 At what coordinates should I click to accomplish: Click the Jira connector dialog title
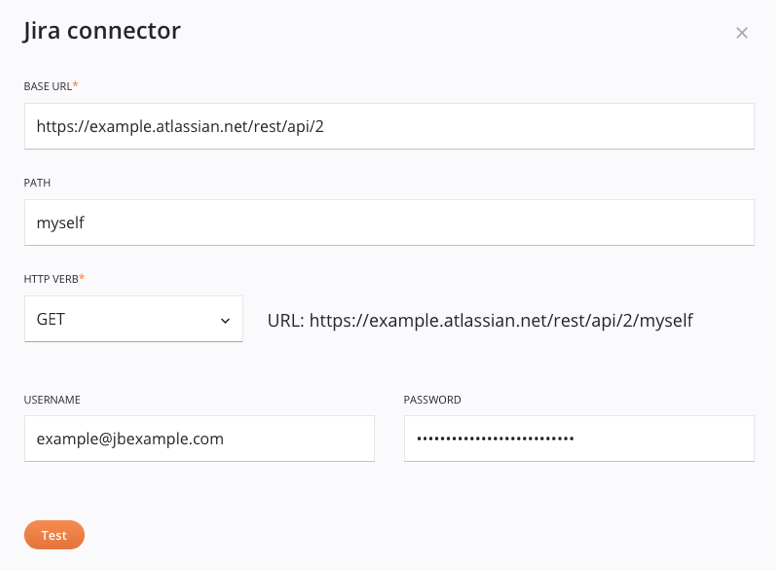pos(102,31)
